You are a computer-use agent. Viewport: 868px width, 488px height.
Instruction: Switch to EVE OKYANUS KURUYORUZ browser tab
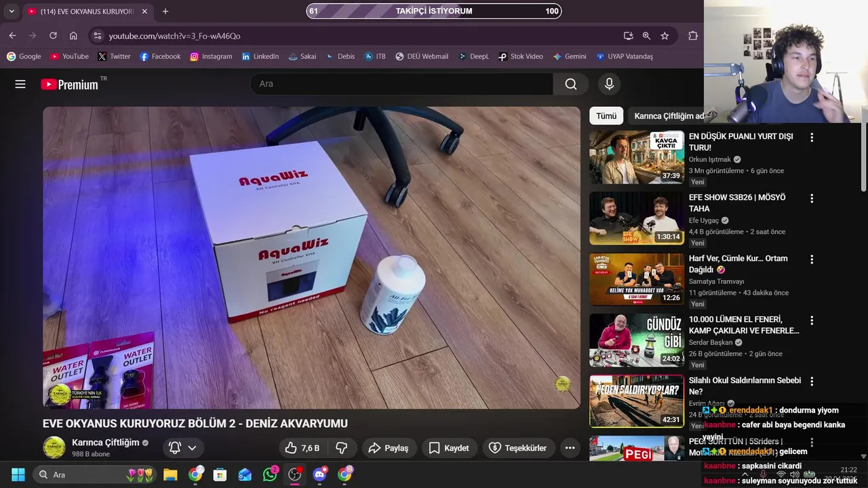[x=88, y=12]
